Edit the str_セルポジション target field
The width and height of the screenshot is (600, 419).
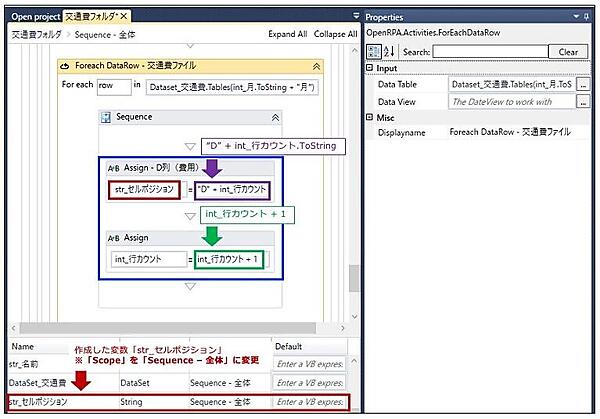pos(144,190)
